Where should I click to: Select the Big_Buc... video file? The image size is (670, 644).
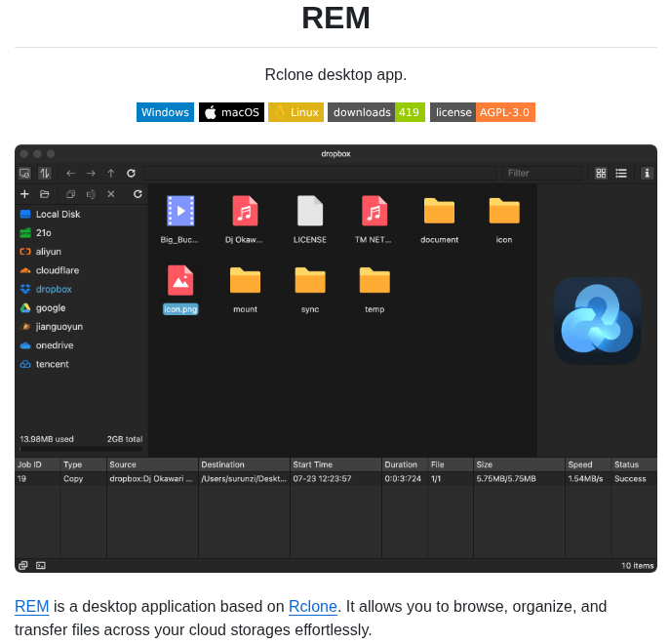[179, 219]
